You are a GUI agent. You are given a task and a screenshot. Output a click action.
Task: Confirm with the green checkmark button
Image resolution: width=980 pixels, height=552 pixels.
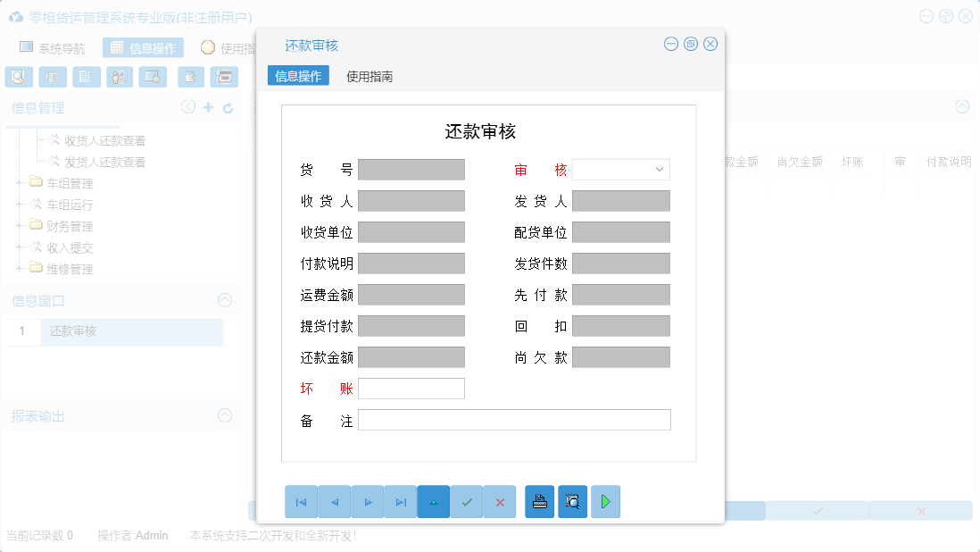pos(467,501)
